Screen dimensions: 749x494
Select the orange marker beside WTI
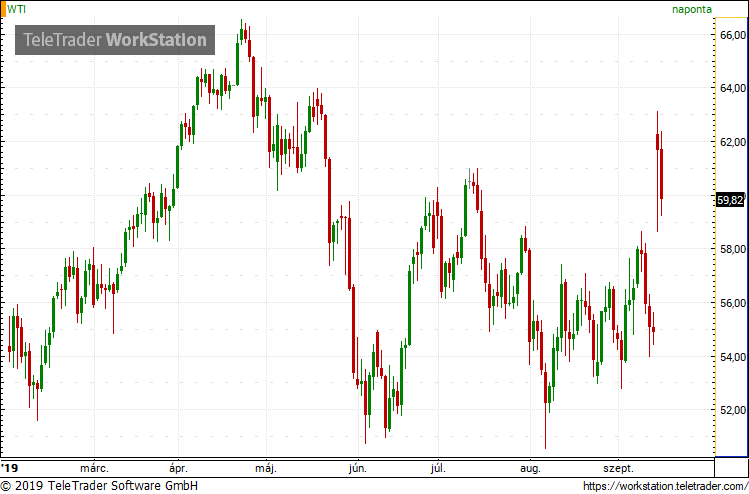tap(2, 9)
